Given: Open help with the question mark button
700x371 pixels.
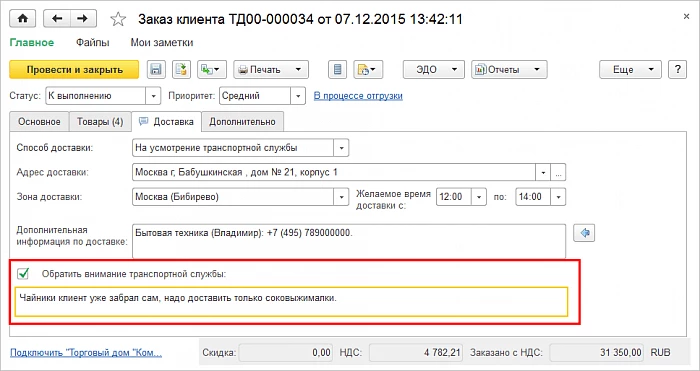Looking at the screenshot, I should point(678,70).
